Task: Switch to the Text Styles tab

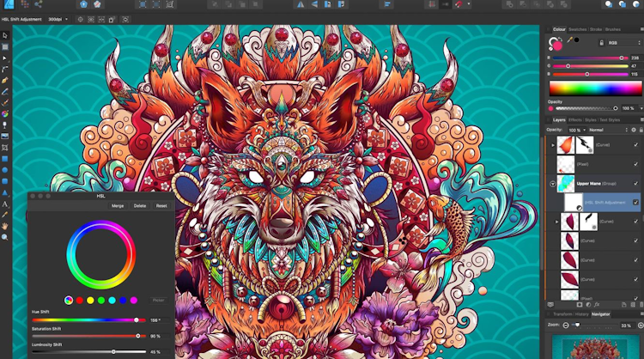Action: [610, 120]
